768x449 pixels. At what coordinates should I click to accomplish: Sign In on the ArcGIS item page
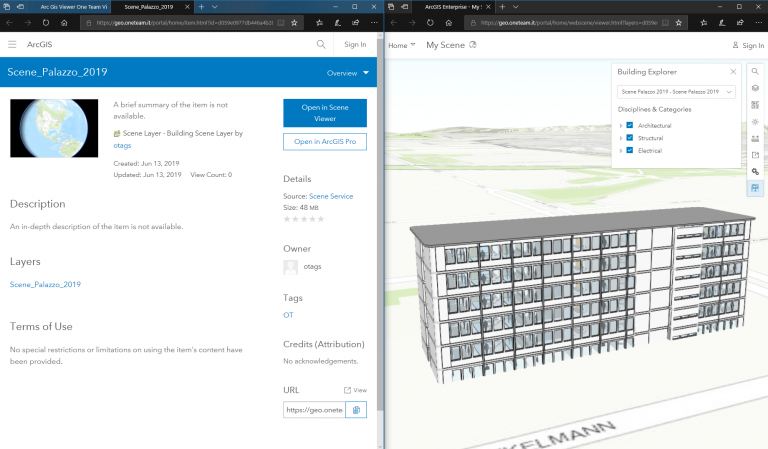point(355,44)
